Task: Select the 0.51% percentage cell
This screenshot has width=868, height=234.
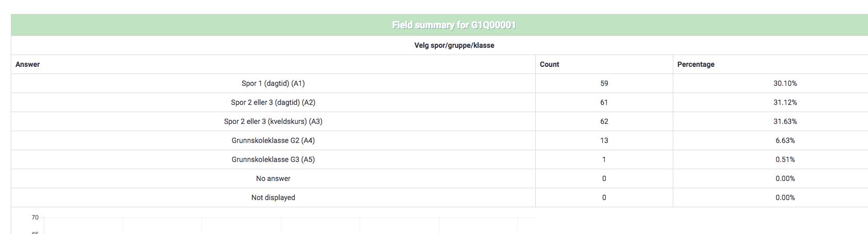Action: (785, 159)
